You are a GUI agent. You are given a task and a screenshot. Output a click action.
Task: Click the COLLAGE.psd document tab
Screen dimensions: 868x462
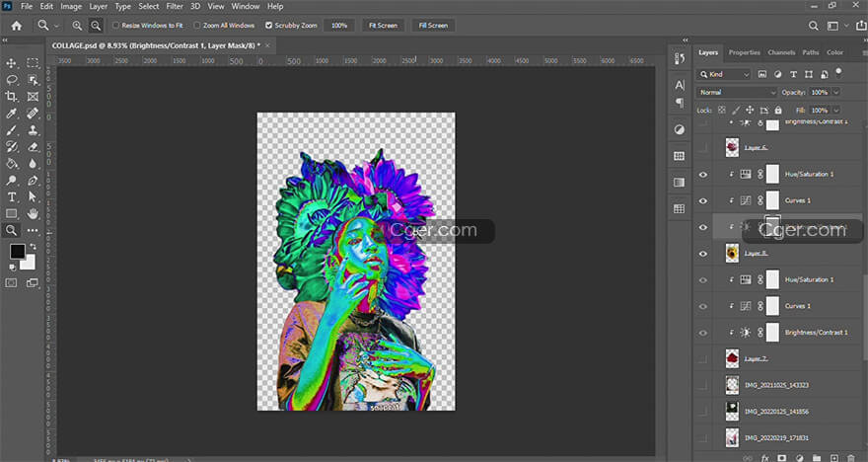tap(156, 46)
